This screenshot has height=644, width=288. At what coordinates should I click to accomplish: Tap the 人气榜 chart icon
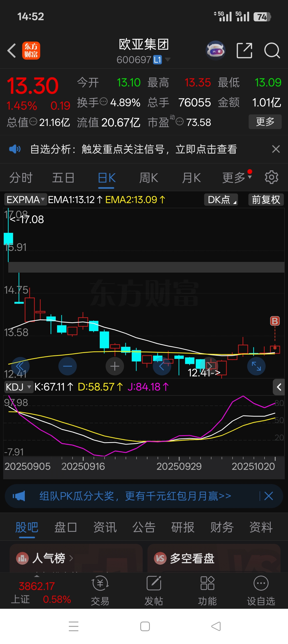(22, 558)
